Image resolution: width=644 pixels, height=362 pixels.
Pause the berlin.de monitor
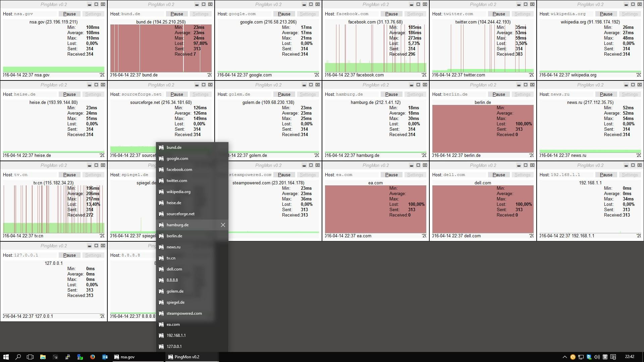click(499, 95)
